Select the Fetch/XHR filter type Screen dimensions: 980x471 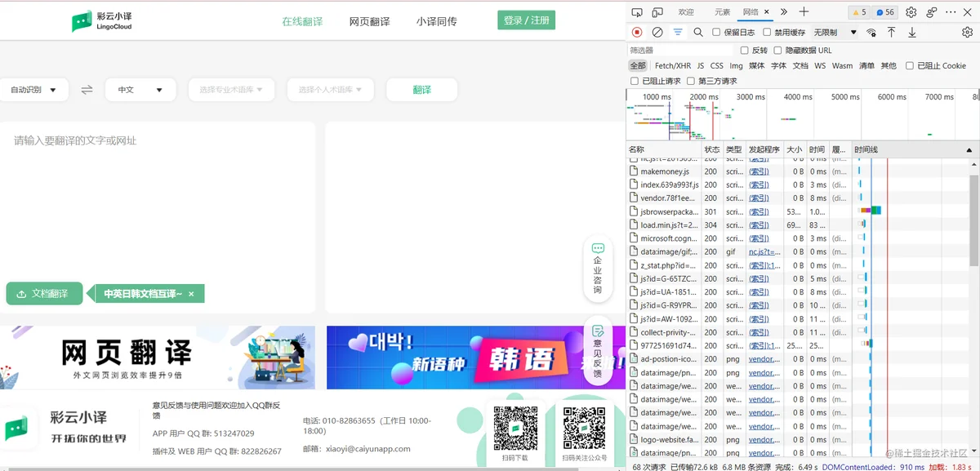[x=673, y=66]
